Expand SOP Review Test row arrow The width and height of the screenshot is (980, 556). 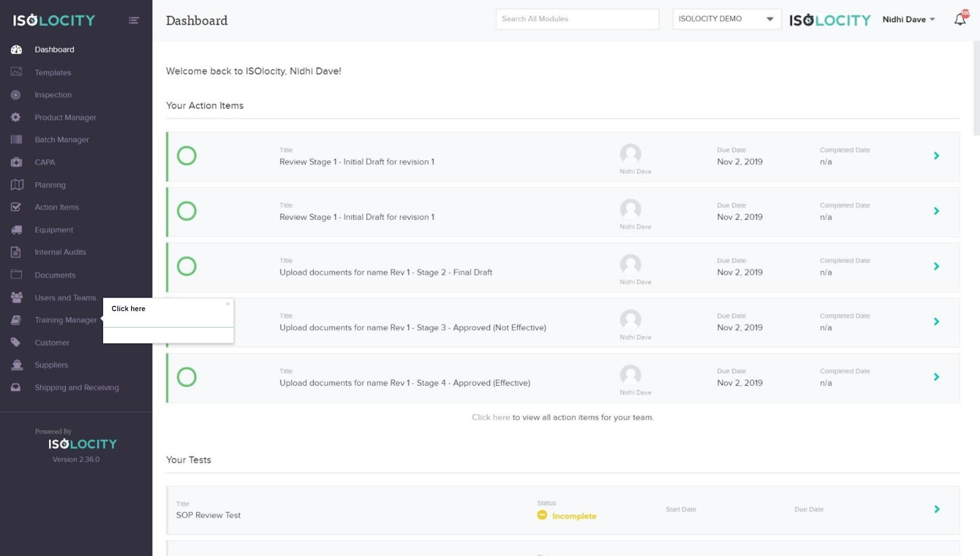click(x=937, y=509)
